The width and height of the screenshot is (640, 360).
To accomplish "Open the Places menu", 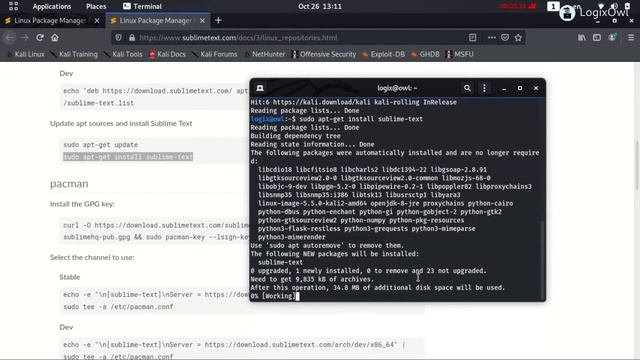I will click(96, 7).
